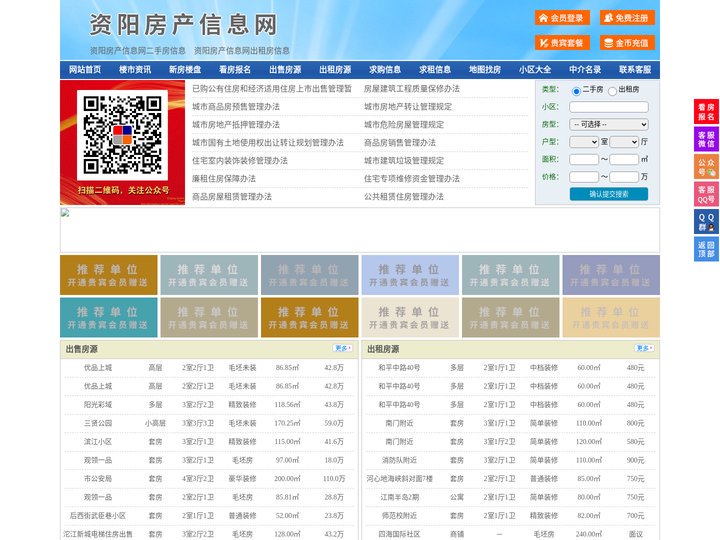The image size is (720, 540).
Task: Open 资阳房产信息网二手房信息 header link
Action: click(138, 51)
